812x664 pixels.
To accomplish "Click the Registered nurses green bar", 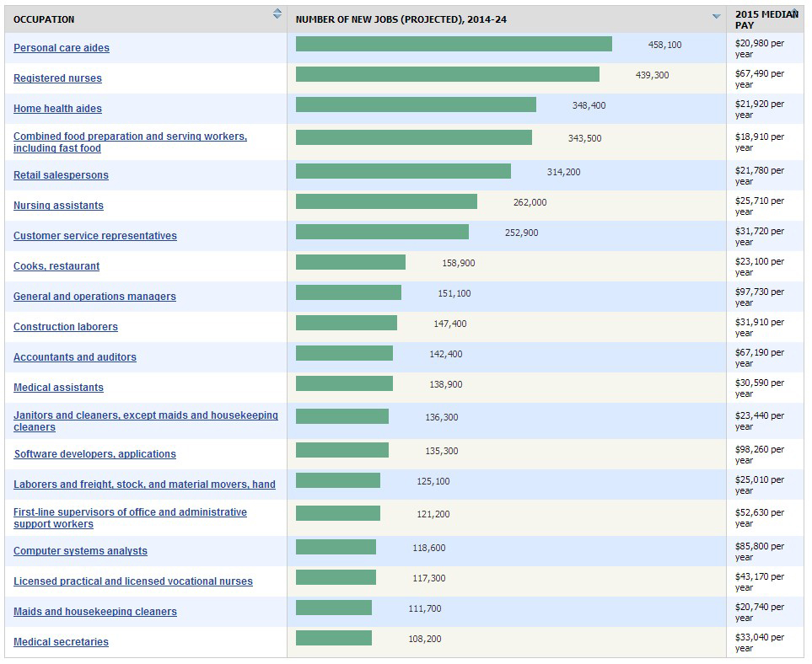I will tap(448, 74).
